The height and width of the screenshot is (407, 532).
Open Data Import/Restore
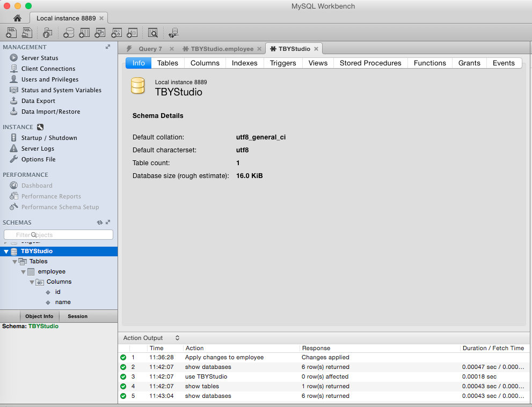50,112
